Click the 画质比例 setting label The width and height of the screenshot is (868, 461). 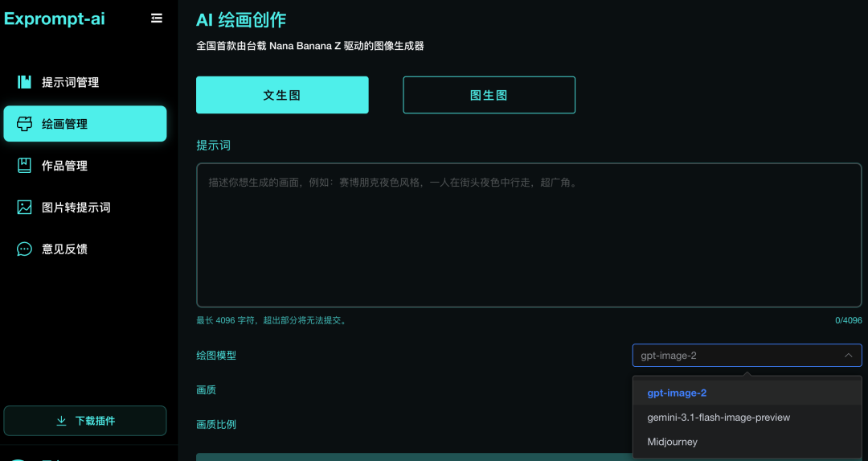coord(216,425)
